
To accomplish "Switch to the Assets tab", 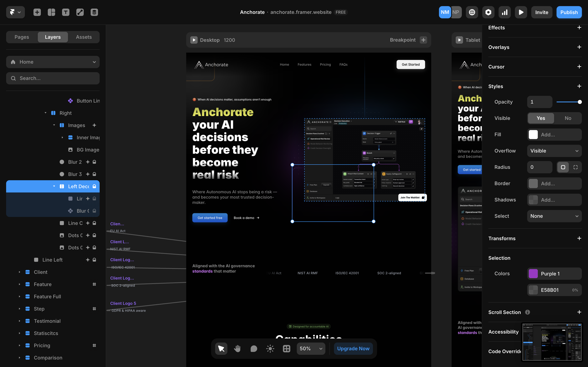I will [x=84, y=37].
